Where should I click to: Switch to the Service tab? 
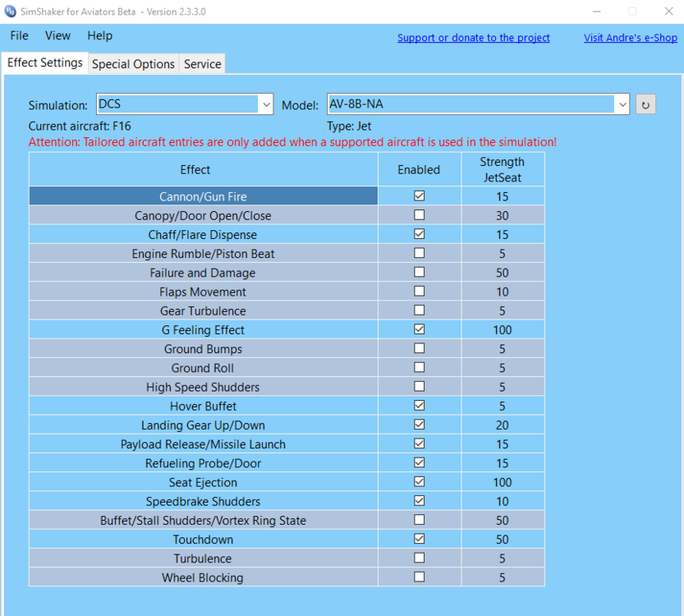[202, 64]
